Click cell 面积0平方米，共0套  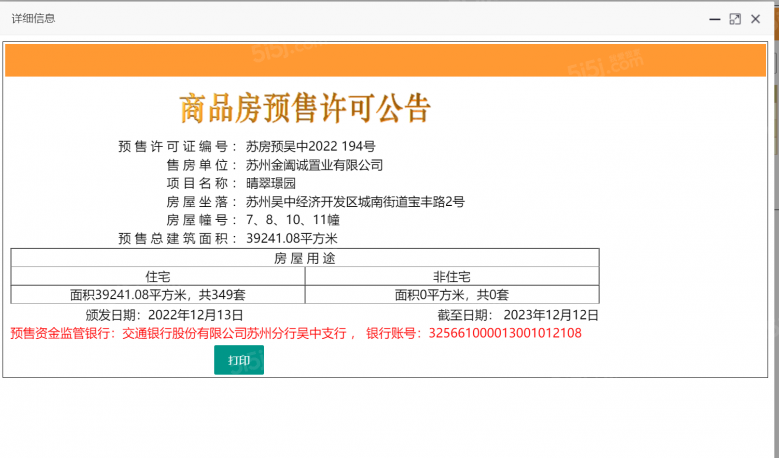tap(452, 295)
